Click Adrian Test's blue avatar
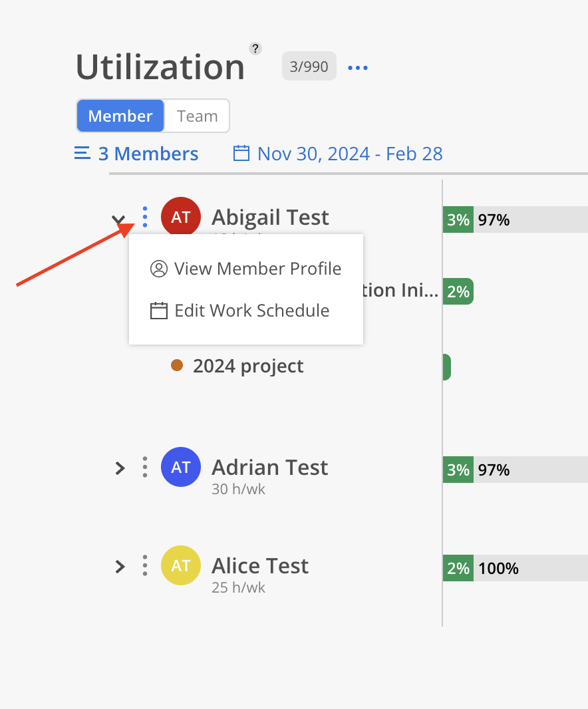Viewport: 588px width, 709px height. (181, 467)
